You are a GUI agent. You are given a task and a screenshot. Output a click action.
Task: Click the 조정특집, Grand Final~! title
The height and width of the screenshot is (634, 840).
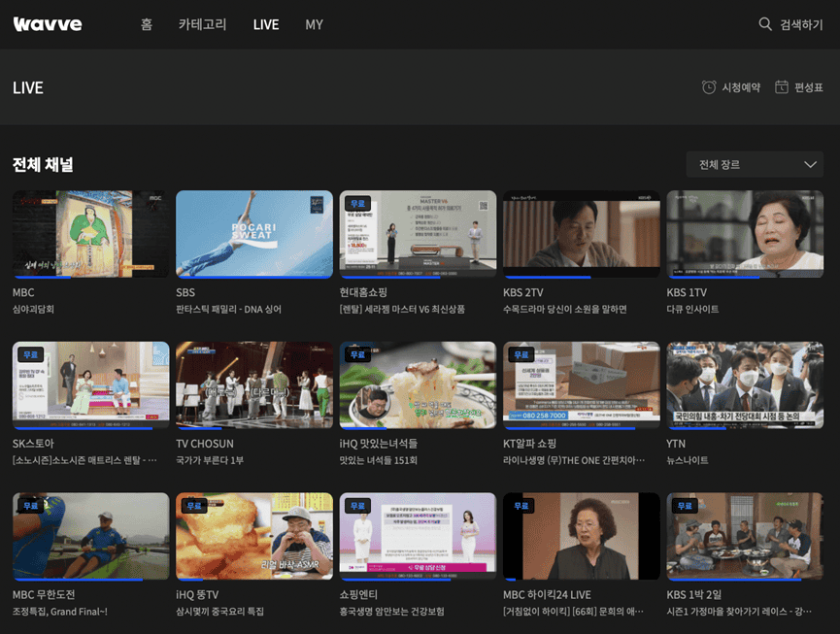click(60, 612)
